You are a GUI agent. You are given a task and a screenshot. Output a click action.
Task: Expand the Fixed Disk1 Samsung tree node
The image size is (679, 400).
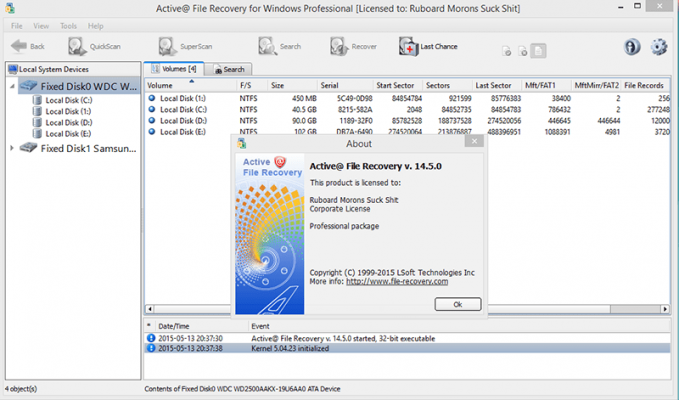coord(12,148)
